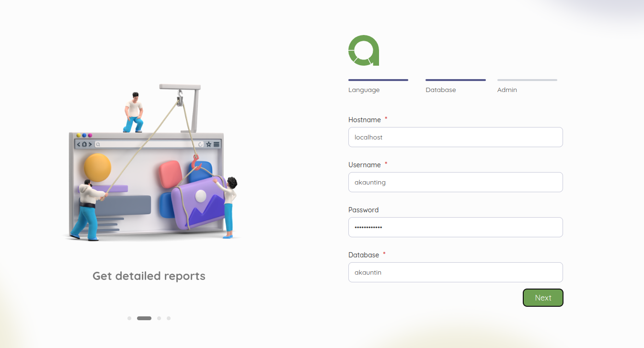
Task: Click the Password field label
Action: pos(363,210)
